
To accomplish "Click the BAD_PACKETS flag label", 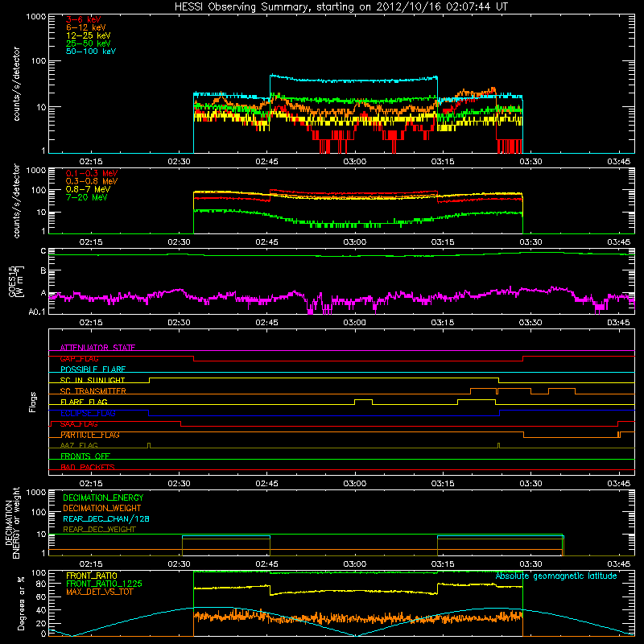I will (88, 467).
